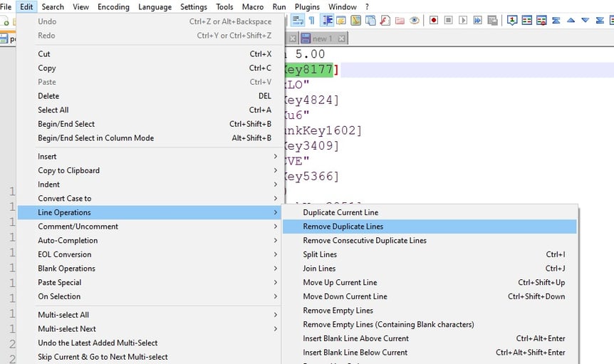
Task: Click Remove Duplicate Lines
Action: (x=430, y=227)
